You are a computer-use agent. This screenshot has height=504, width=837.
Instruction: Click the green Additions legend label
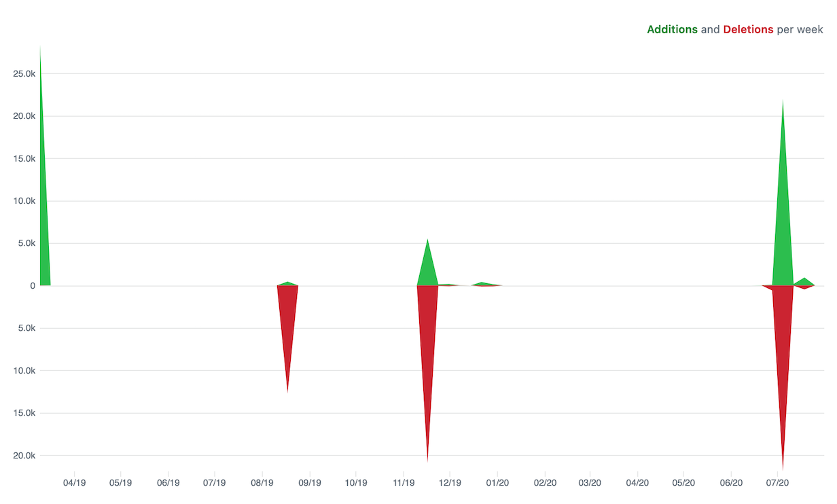[x=672, y=29]
